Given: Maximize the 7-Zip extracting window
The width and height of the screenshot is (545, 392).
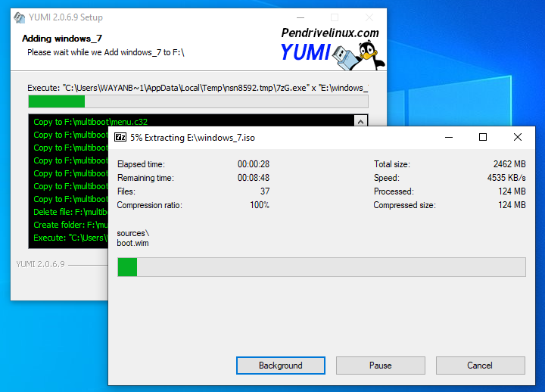Looking at the screenshot, I should tap(483, 137).
